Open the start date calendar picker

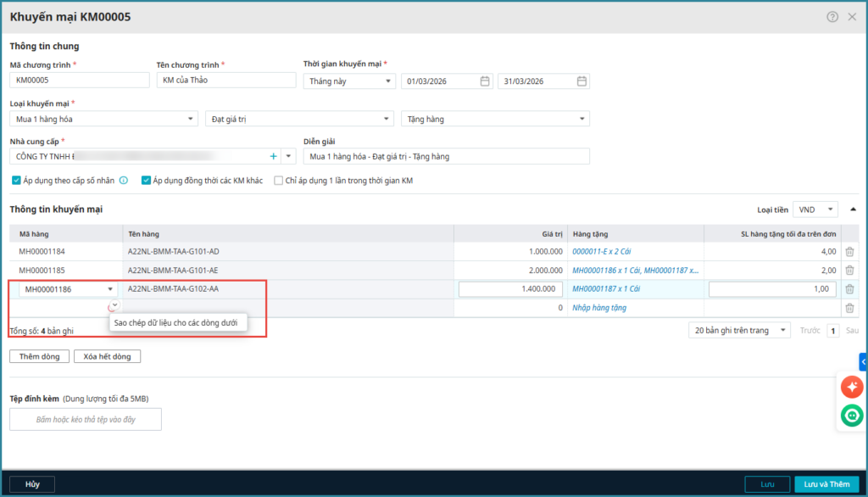point(485,81)
